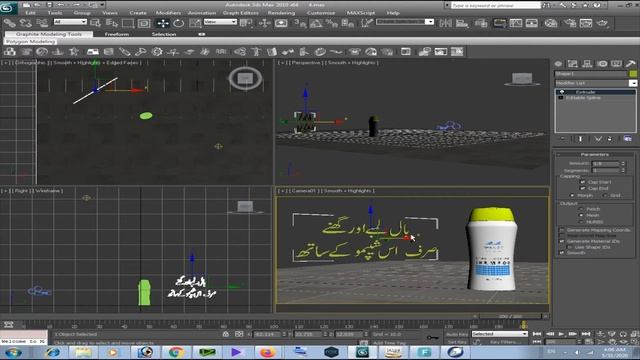Click the Polygon Modeling panel label
The image size is (640, 360).
(x=31, y=42)
